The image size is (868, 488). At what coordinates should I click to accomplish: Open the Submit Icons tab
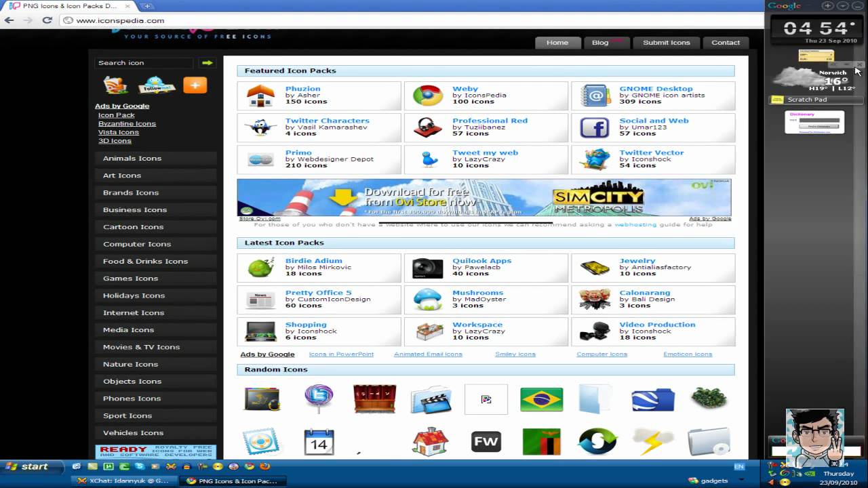tap(667, 42)
